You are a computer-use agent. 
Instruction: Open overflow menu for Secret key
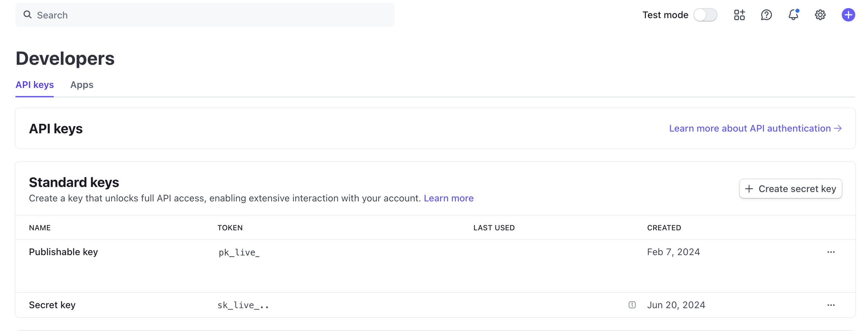point(831,305)
